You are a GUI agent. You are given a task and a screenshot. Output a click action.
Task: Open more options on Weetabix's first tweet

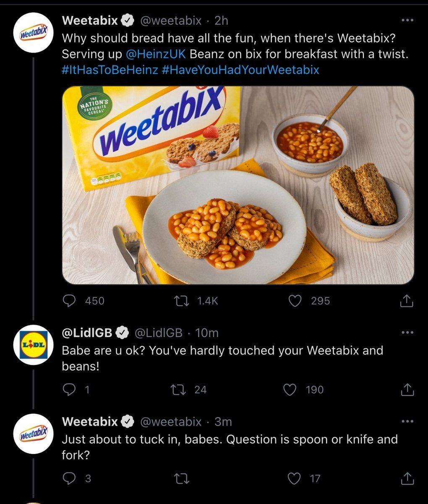click(407, 20)
